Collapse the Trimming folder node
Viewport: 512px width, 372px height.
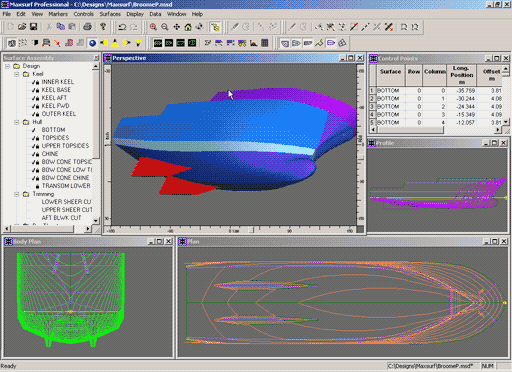tap(16, 194)
